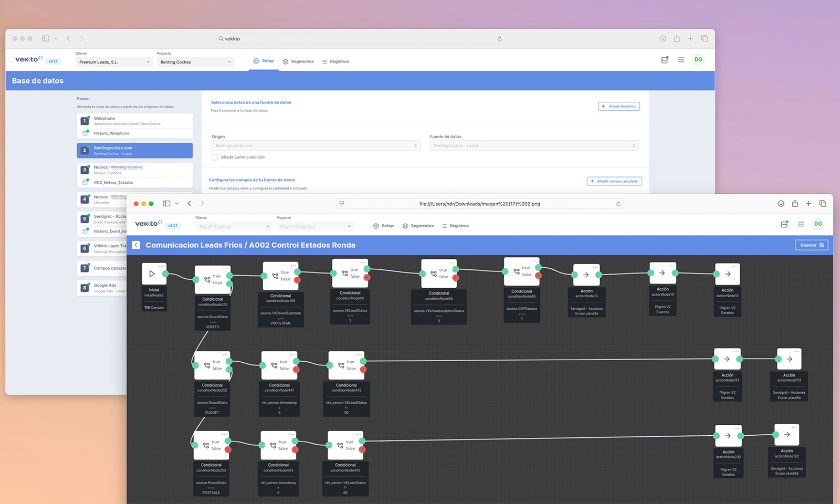The image size is (840, 504).
Task: Switch to Segmentos tab in back window
Action: pos(298,61)
